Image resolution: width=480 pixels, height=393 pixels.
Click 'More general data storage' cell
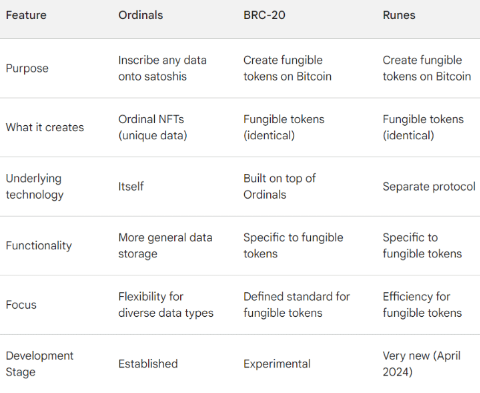point(165,246)
